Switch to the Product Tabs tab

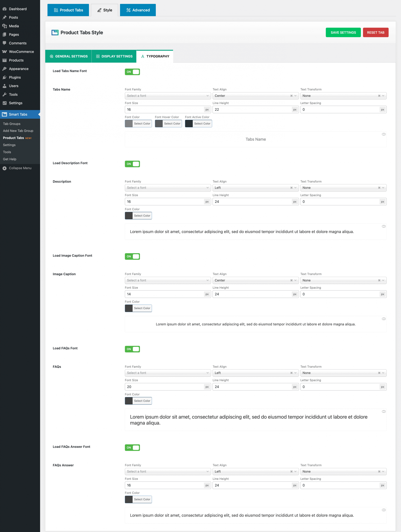[x=68, y=10]
